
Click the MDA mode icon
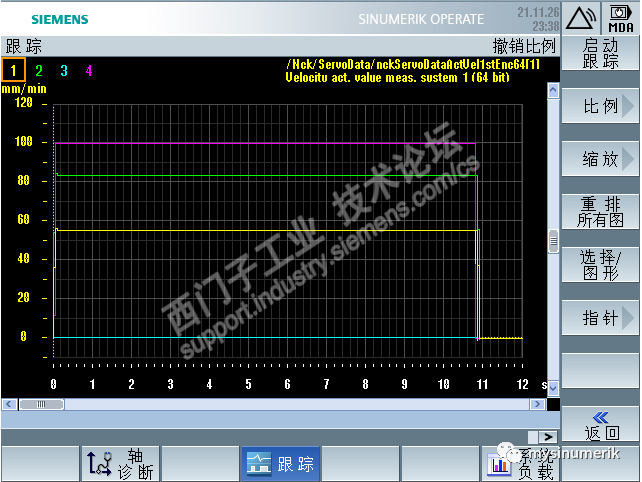tap(621, 18)
